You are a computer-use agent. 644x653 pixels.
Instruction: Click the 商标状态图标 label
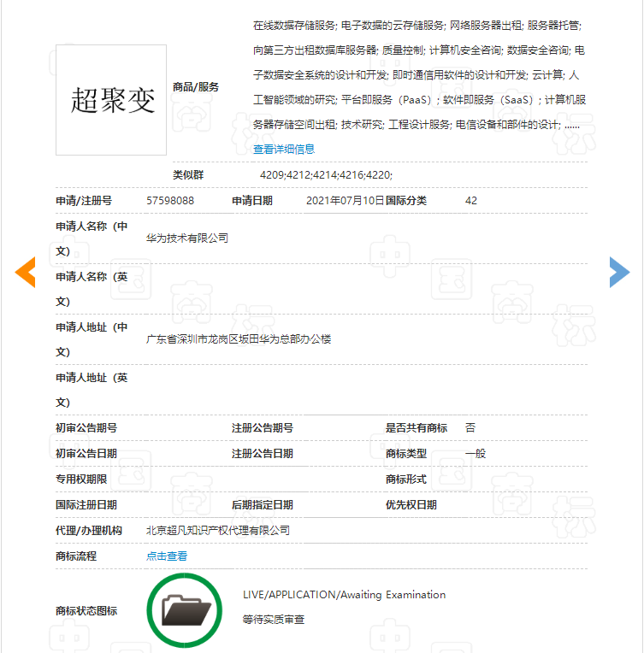pos(86,611)
